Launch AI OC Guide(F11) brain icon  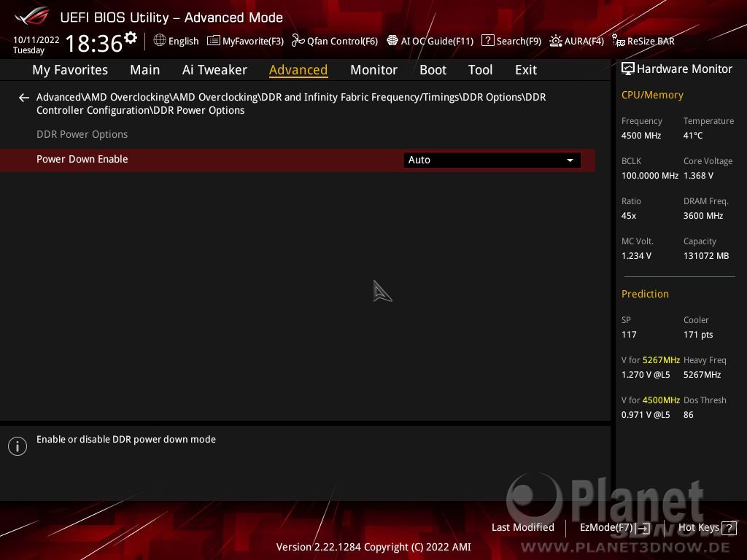[392, 41]
